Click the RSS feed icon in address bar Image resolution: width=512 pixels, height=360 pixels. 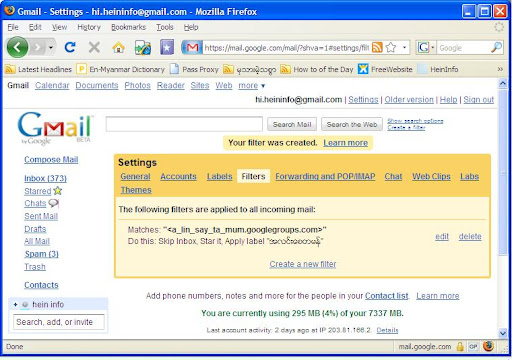coord(377,48)
